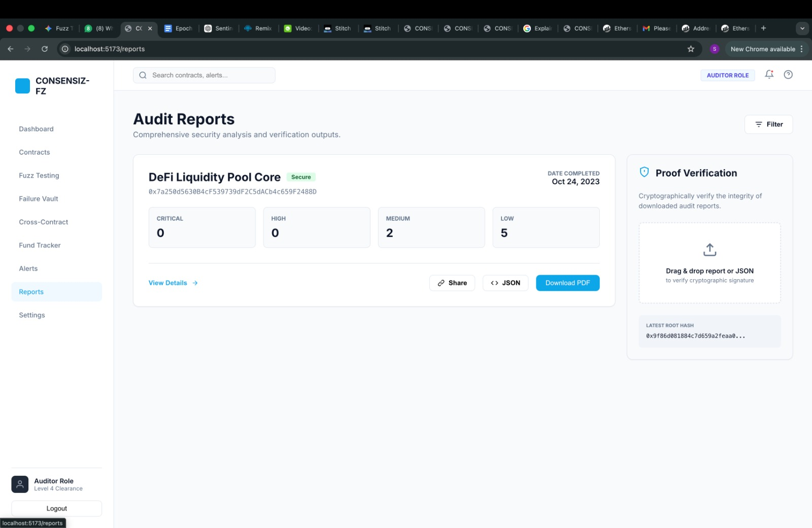The height and width of the screenshot is (528, 812).
Task: Reload the page with refresh icon
Action: 45,49
